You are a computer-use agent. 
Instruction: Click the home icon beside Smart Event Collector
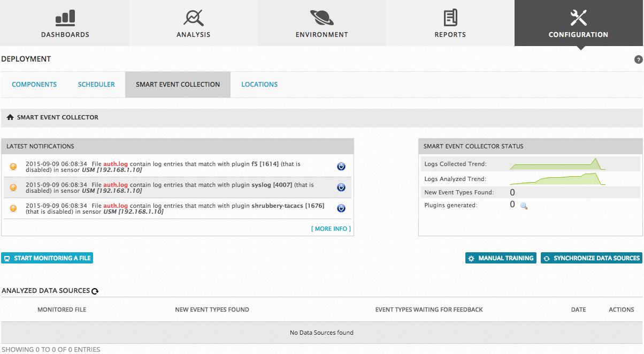(x=10, y=117)
